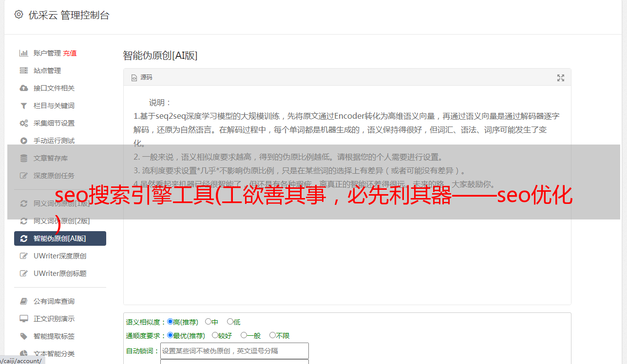Select 通顺度要求 最优(推荐) radio
This screenshot has width=627, height=364.
point(170,335)
